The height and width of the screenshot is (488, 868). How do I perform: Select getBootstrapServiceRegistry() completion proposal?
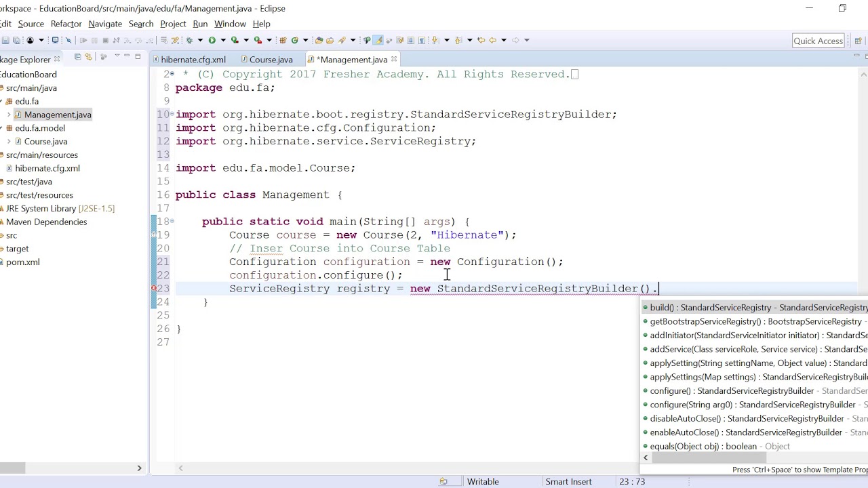tap(754, 321)
